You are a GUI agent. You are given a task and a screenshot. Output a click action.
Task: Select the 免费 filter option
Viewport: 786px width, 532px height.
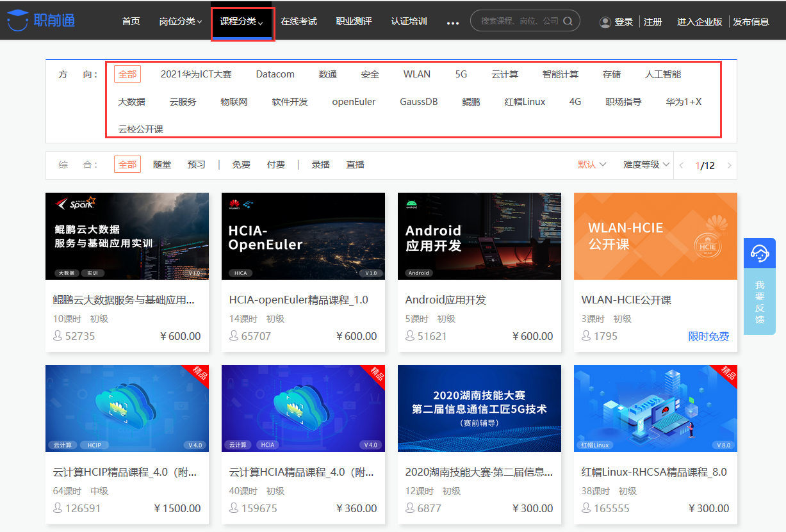tap(241, 165)
